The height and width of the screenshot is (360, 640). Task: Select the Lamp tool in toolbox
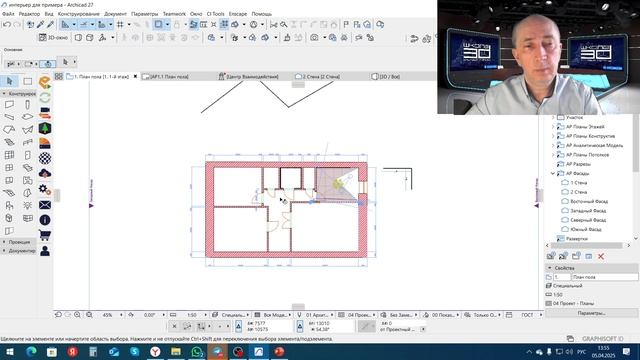tap(27, 205)
